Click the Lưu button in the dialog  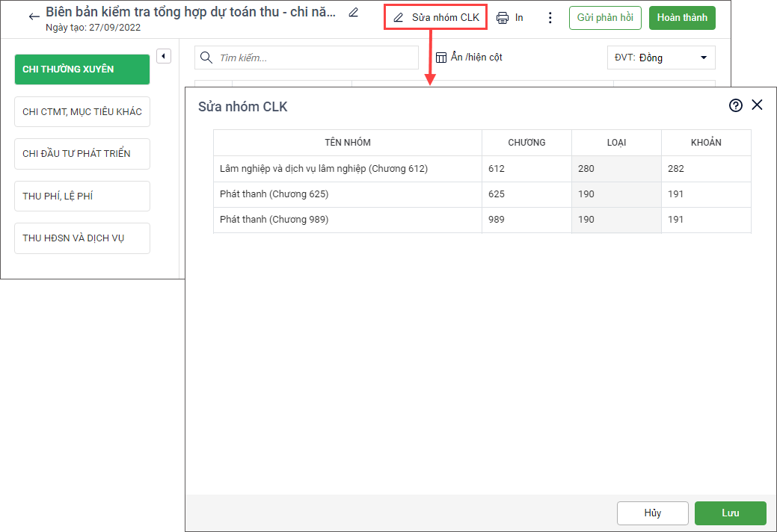tap(730, 513)
